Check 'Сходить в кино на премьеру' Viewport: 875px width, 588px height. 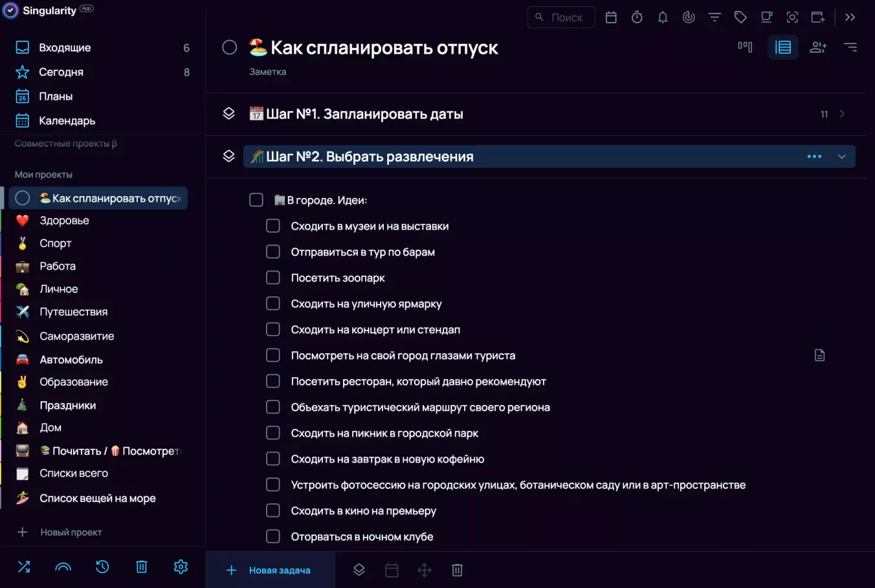click(273, 510)
